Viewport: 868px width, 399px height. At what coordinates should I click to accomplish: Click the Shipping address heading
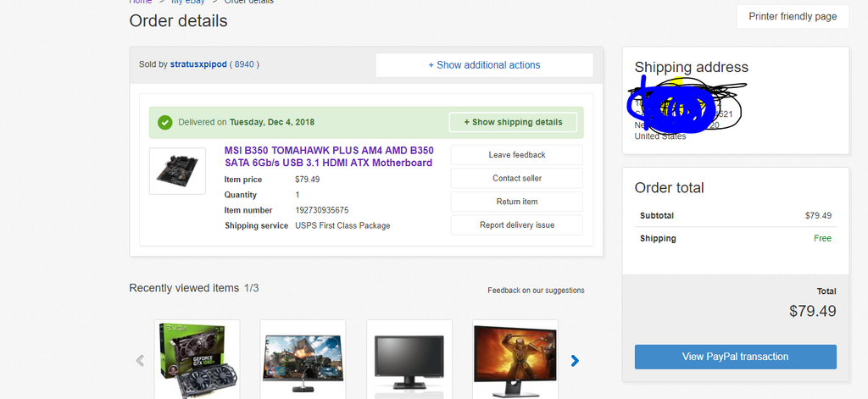tap(692, 67)
